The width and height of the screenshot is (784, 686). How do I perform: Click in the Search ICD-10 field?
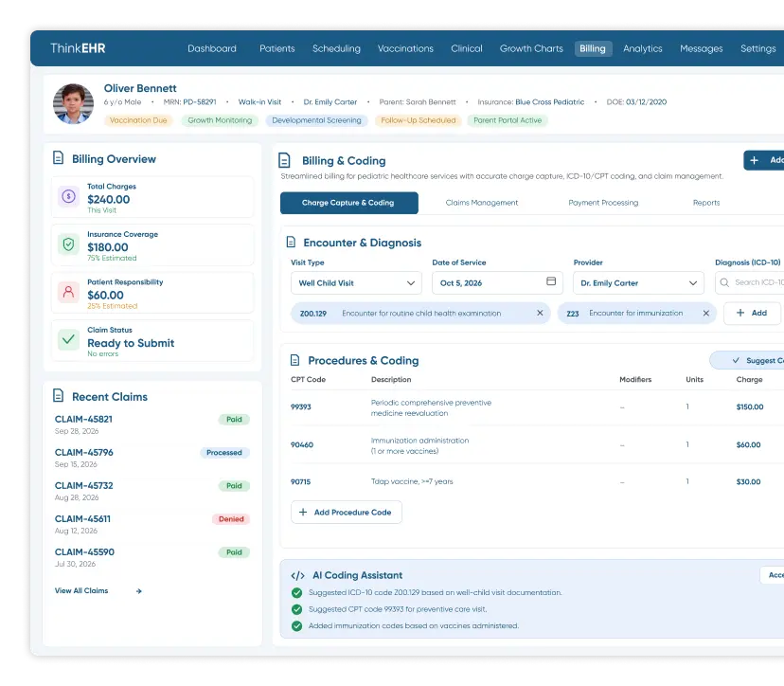coord(750,282)
